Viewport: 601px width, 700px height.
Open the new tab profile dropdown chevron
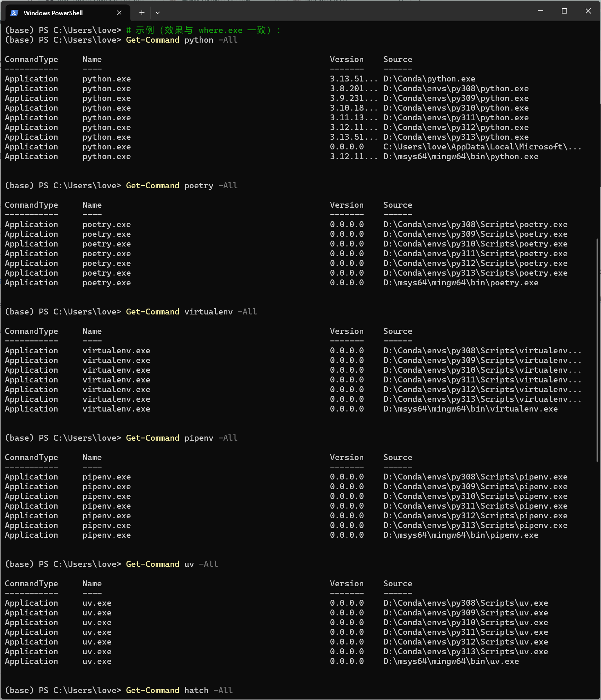tap(158, 12)
